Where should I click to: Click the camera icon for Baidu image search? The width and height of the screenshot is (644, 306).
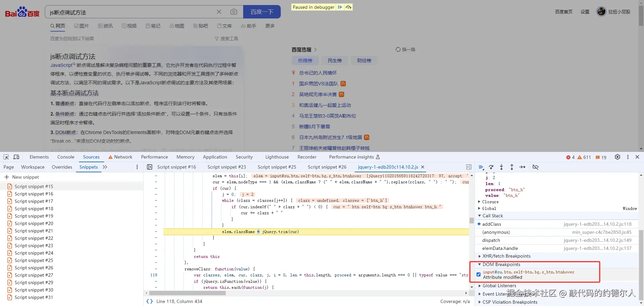(234, 11)
